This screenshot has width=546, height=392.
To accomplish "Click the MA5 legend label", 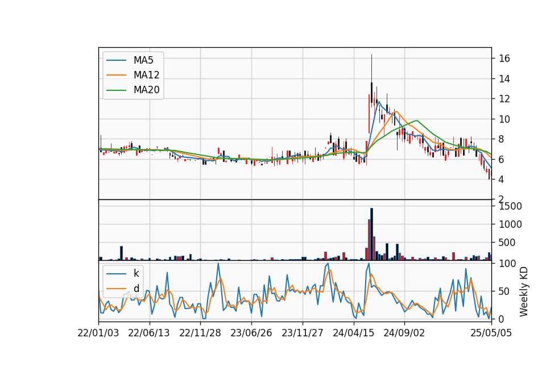I will click(x=143, y=60).
